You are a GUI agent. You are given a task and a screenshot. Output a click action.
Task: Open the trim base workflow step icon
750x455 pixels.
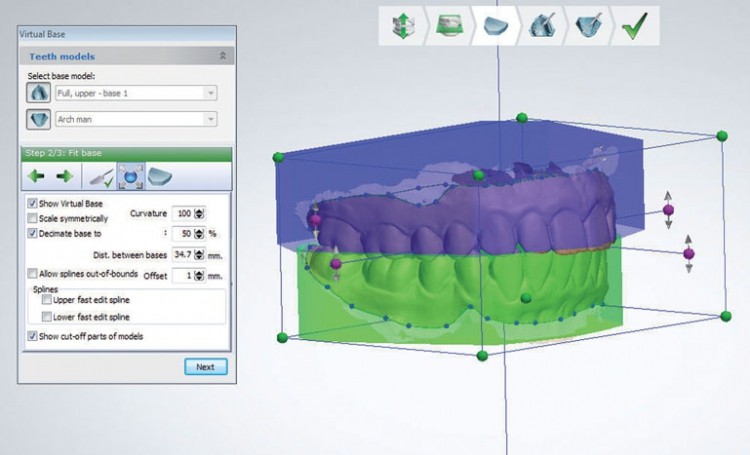coord(589,25)
